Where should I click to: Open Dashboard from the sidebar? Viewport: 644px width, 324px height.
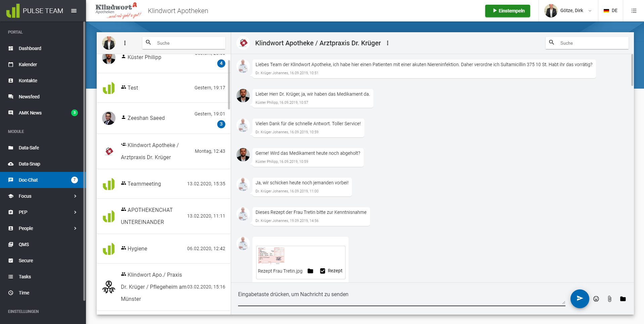click(x=30, y=48)
